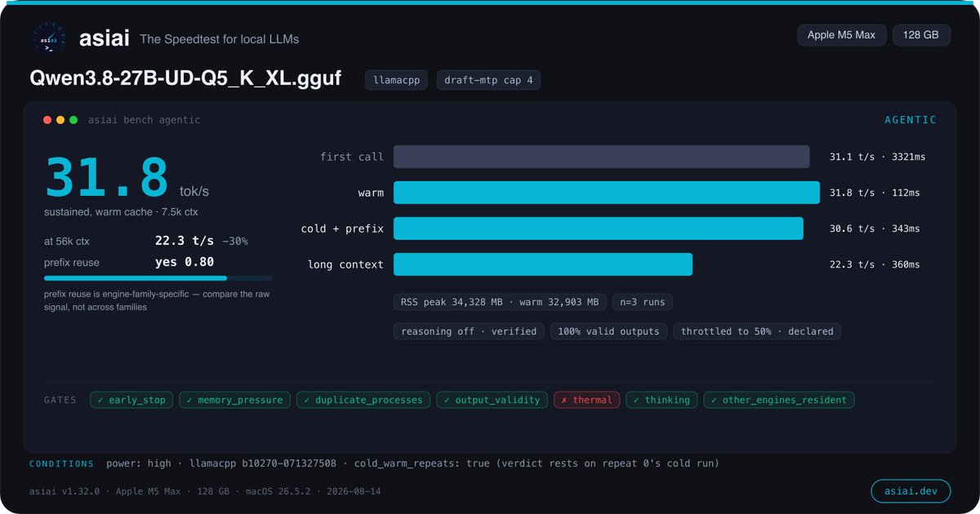Click the GATES label
Image resolution: width=980 pixels, height=514 pixels.
(60, 400)
